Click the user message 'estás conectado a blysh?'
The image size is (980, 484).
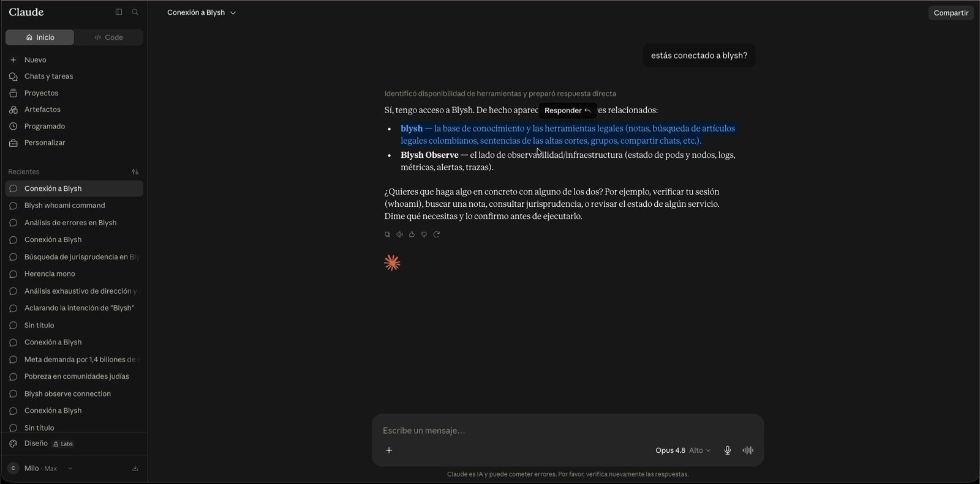pos(699,56)
